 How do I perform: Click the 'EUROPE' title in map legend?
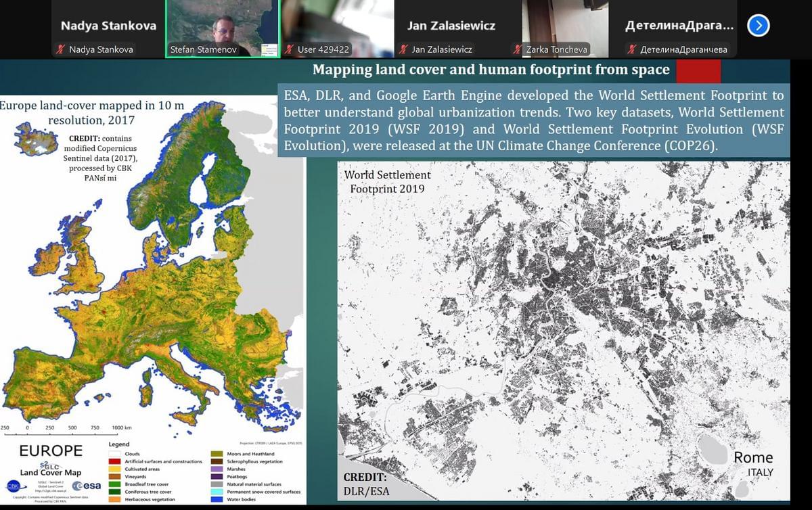(51, 450)
